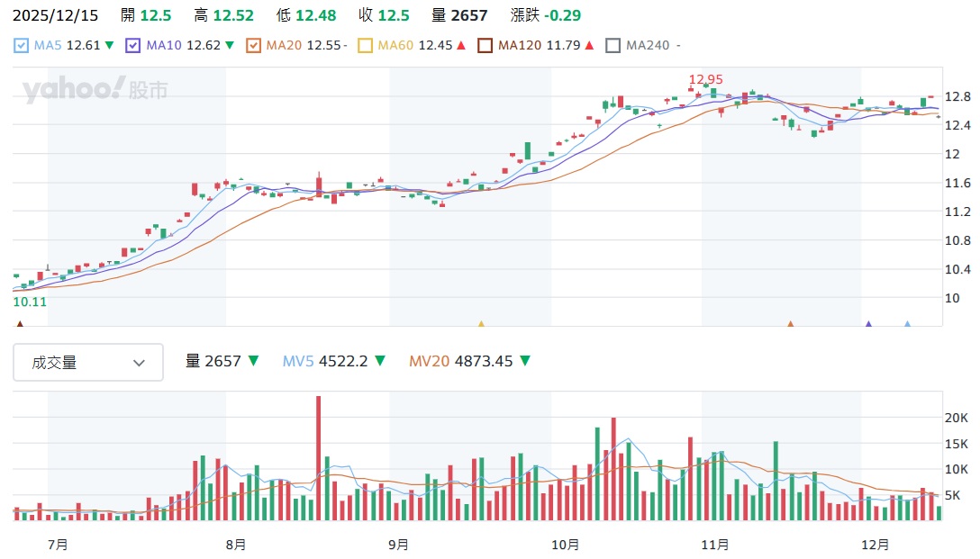The width and height of the screenshot is (980, 559).
Task: Check the MA240 moving average box
Action: (613, 45)
